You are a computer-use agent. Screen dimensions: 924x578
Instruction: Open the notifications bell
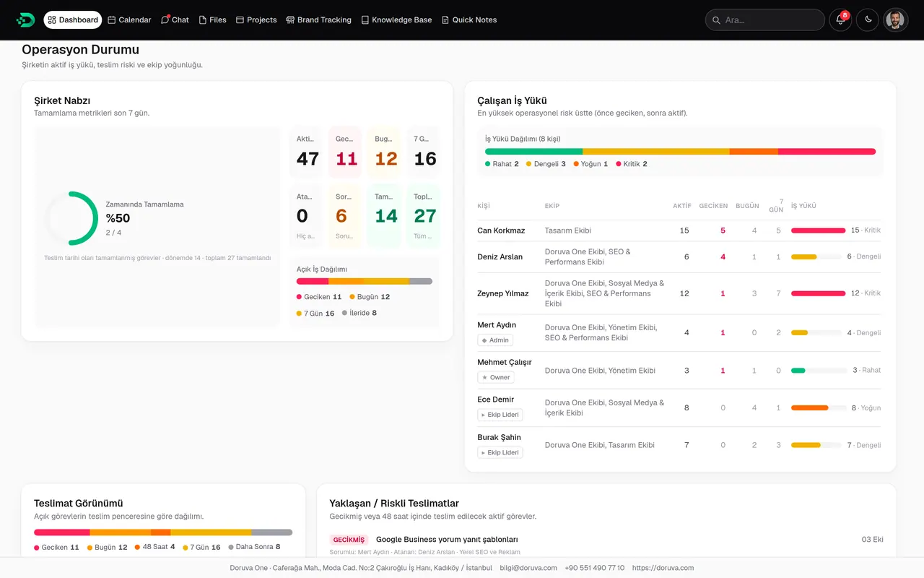coord(840,20)
